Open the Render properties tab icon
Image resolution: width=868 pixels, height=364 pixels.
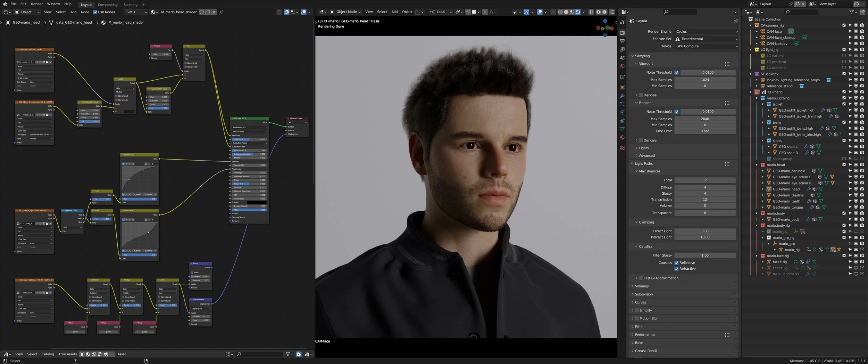(x=622, y=33)
